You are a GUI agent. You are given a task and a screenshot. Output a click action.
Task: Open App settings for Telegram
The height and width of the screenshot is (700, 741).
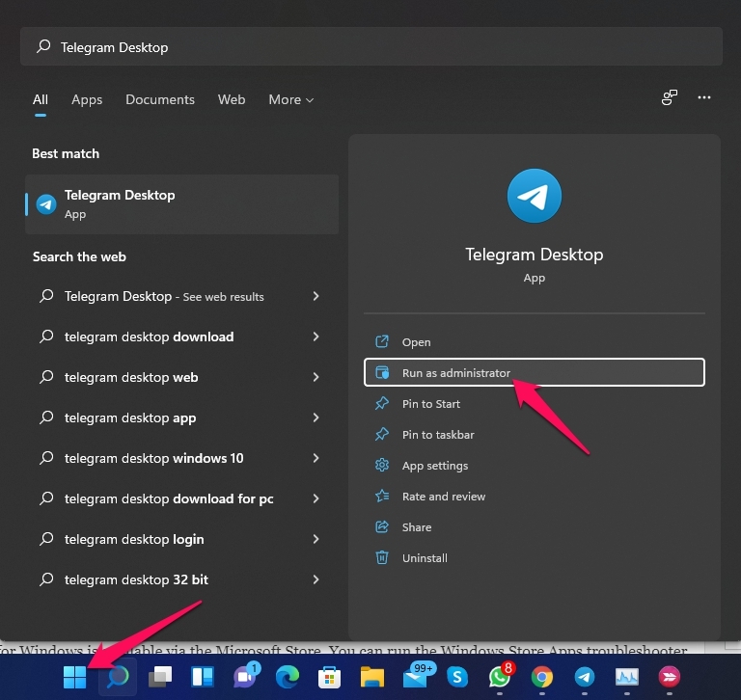535,466
